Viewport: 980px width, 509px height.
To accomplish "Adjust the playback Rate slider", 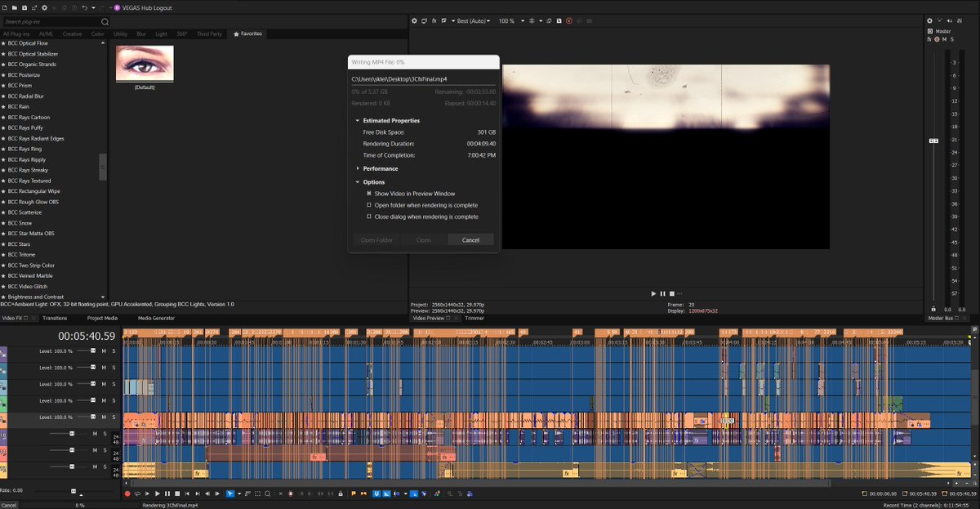I will click(x=73, y=491).
